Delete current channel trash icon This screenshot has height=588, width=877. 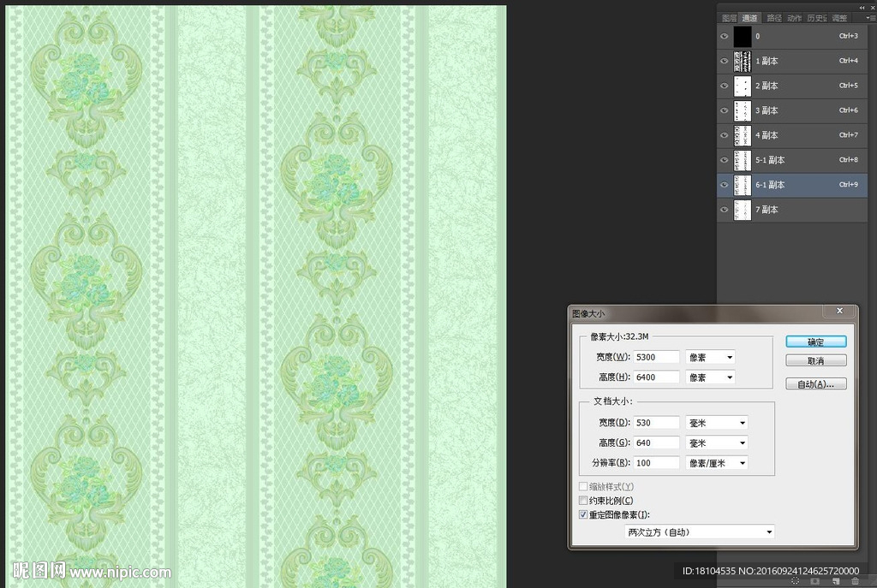856,581
